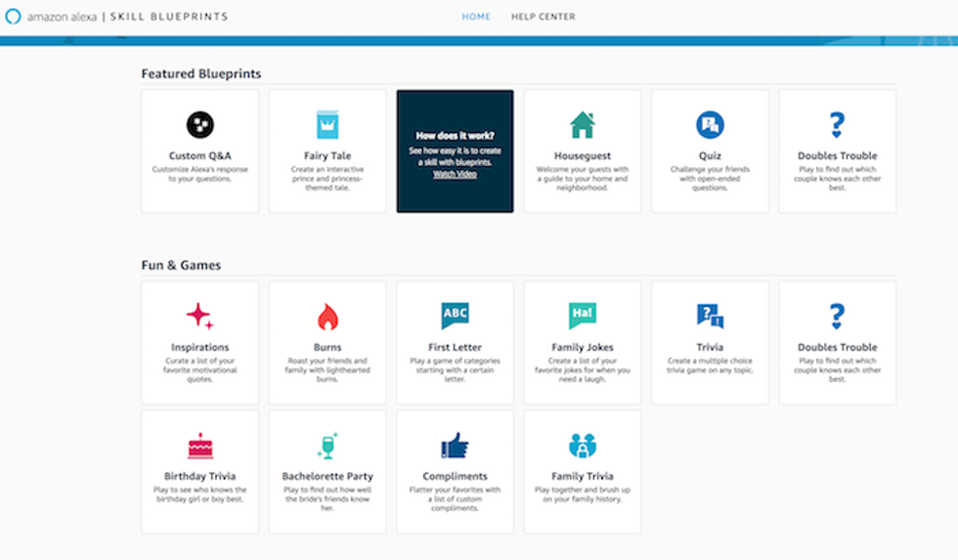Image resolution: width=958 pixels, height=560 pixels.
Task: Open Doubles Trouble card under Fun & Games
Action: click(837, 343)
